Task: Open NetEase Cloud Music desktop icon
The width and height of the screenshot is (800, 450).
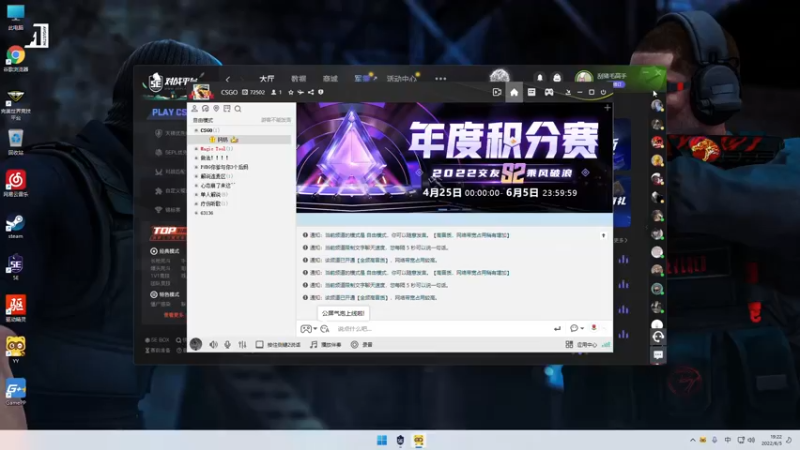Action: pyautogui.click(x=16, y=183)
